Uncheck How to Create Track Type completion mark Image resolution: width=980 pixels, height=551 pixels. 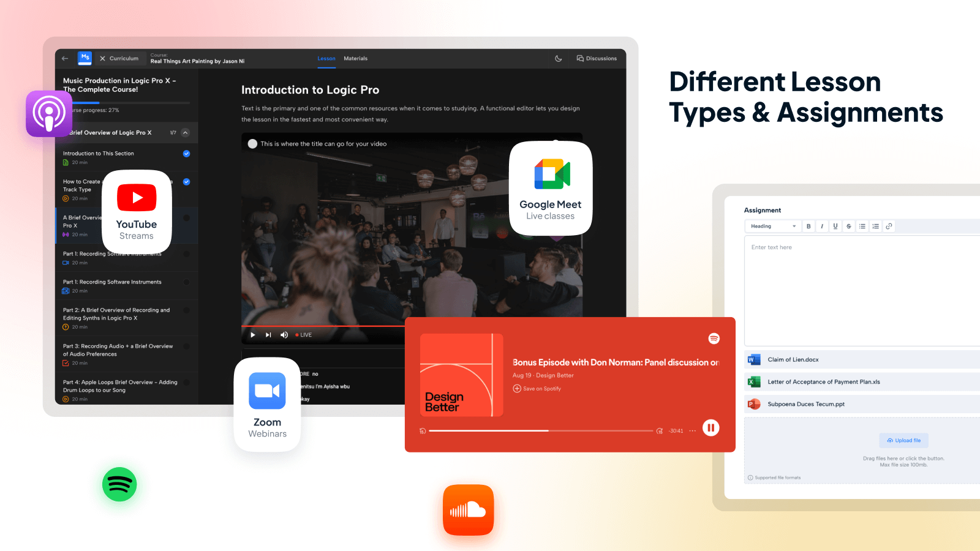pos(186,182)
